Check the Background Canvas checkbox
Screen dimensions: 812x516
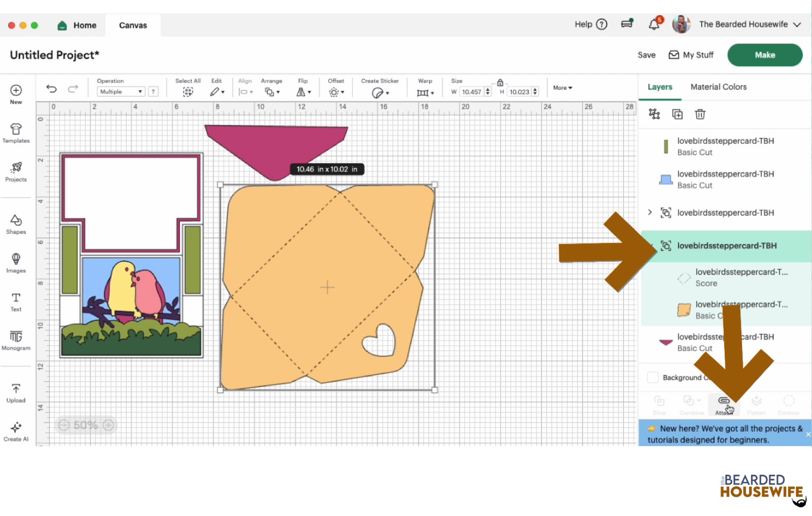653,377
